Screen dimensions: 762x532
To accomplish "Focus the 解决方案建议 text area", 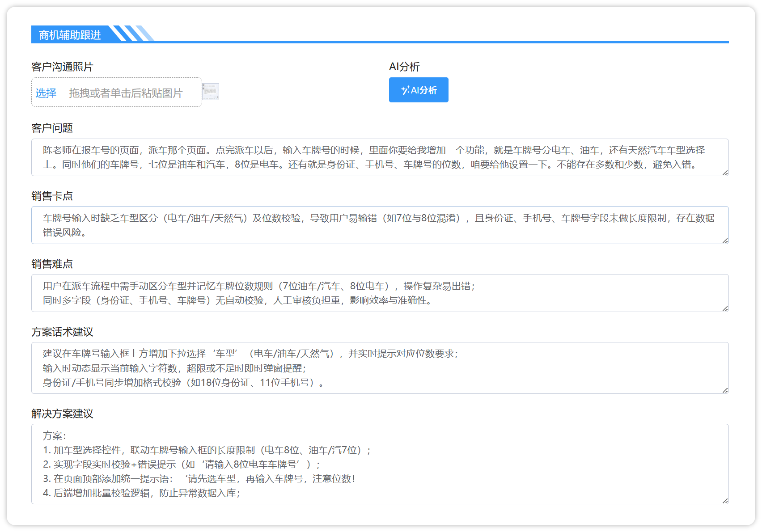I will pos(380,464).
